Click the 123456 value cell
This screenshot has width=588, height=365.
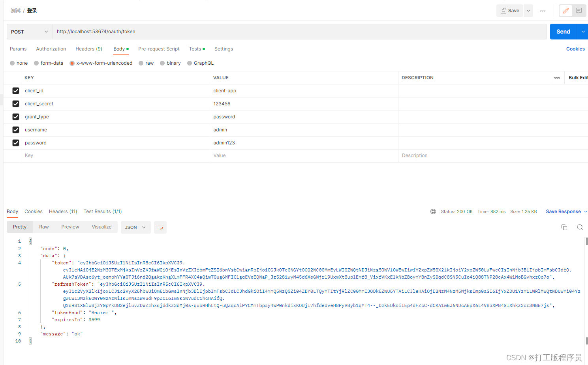coord(304,104)
